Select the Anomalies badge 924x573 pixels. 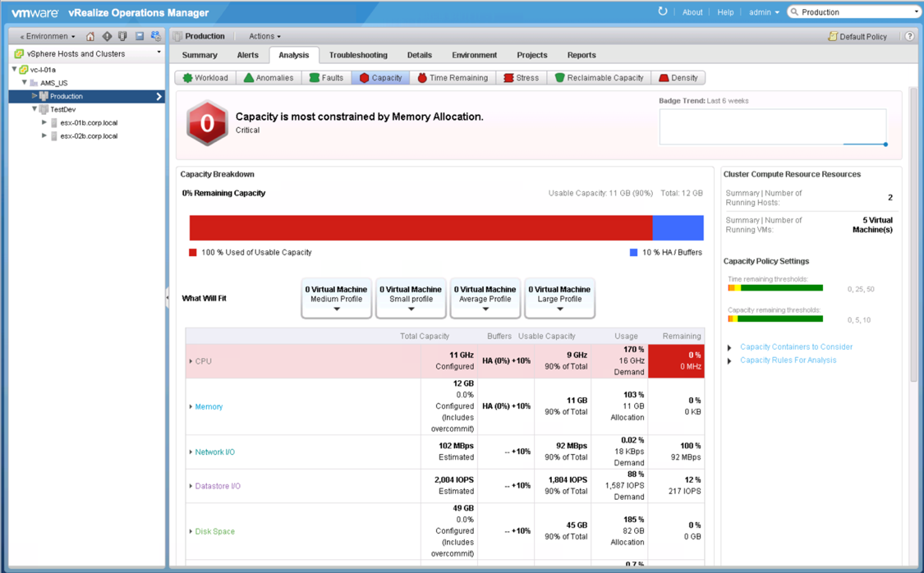[269, 78]
